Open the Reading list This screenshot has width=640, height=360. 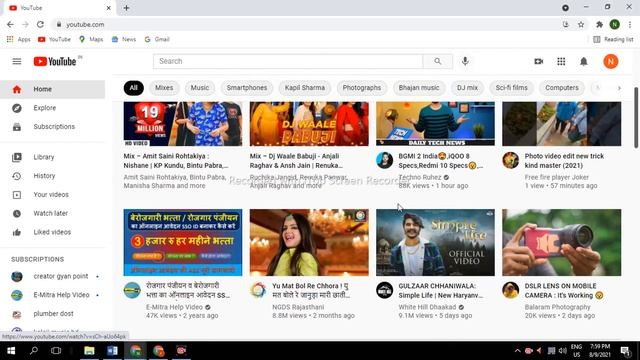[x=613, y=39]
